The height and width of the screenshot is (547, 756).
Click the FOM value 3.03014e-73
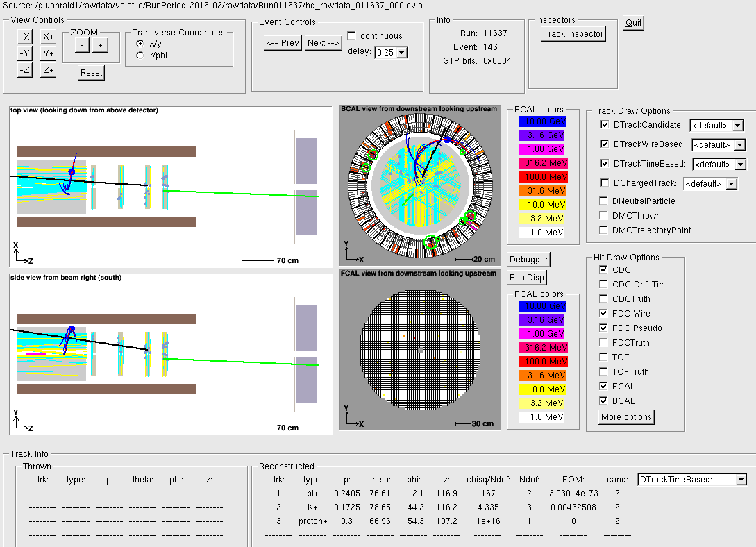573,494
